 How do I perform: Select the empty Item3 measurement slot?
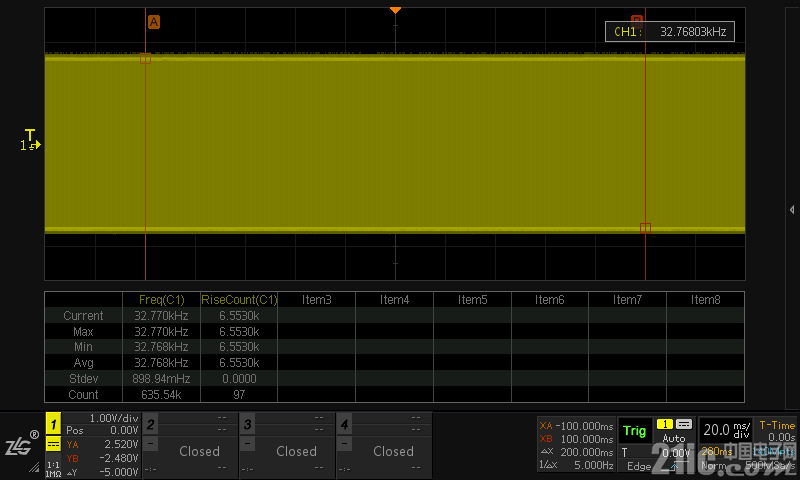316,299
